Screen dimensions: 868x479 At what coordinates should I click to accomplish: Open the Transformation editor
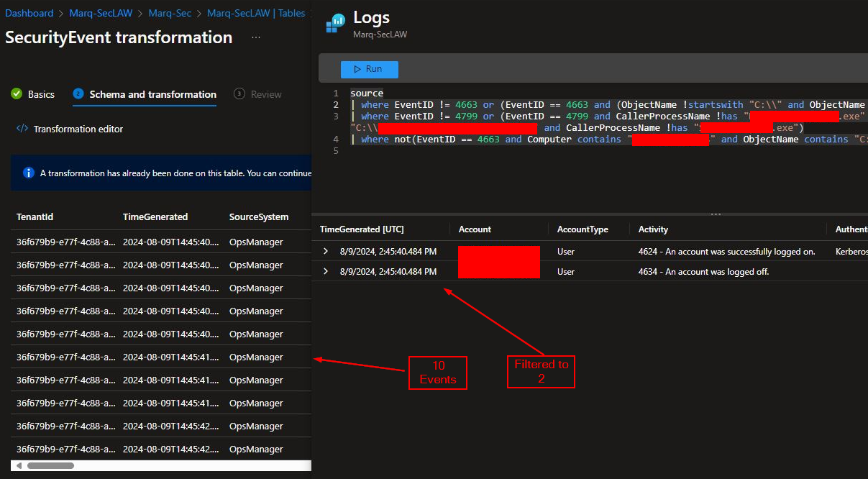point(70,129)
